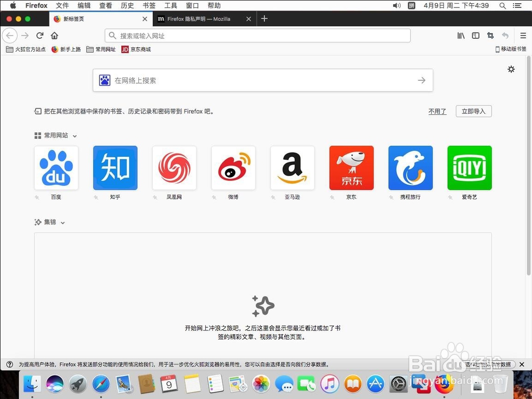Open the 窗口 menu
The height and width of the screenshot is (399, 532).
click(x=193, y=5)
